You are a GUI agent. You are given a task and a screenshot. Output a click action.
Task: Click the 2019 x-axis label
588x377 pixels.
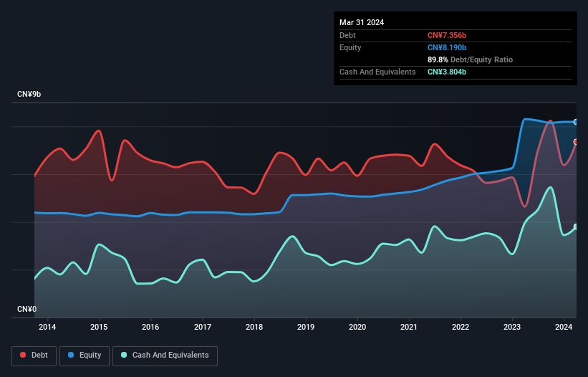point(306,327)
